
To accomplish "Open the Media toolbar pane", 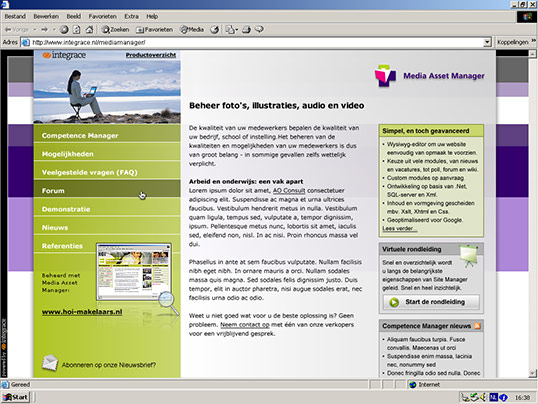I will 192,30.
